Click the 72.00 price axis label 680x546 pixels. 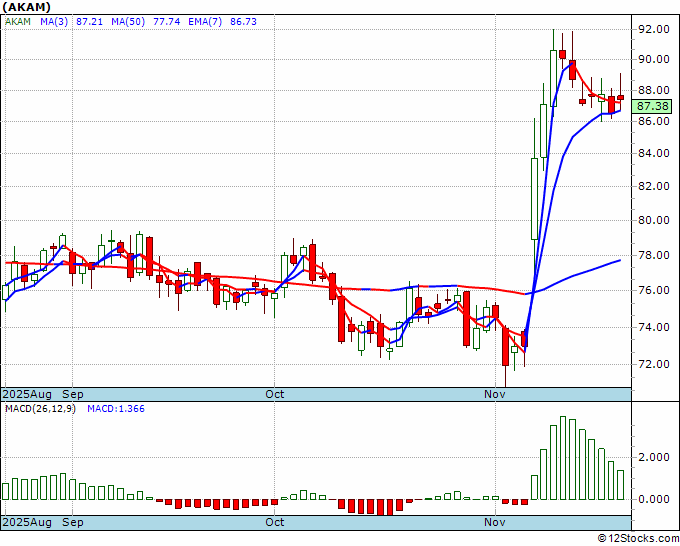tap(654, 364)
